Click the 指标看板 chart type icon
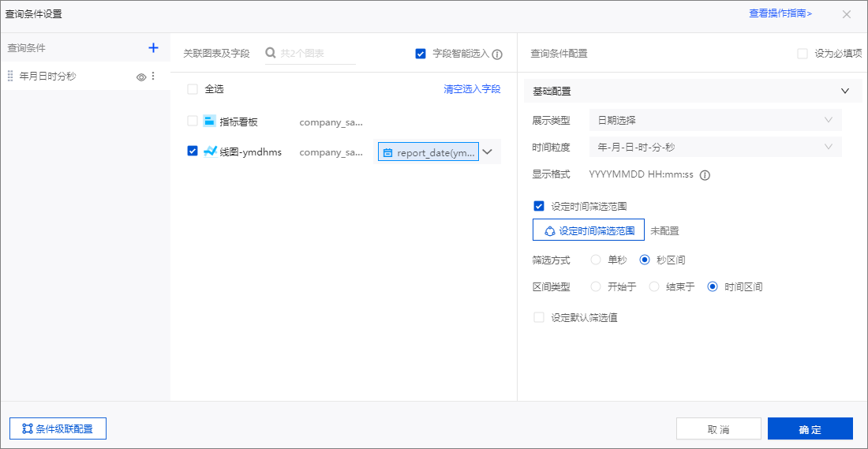The height and width of the screenshot is (449, 868). click(x=209, y=122)
